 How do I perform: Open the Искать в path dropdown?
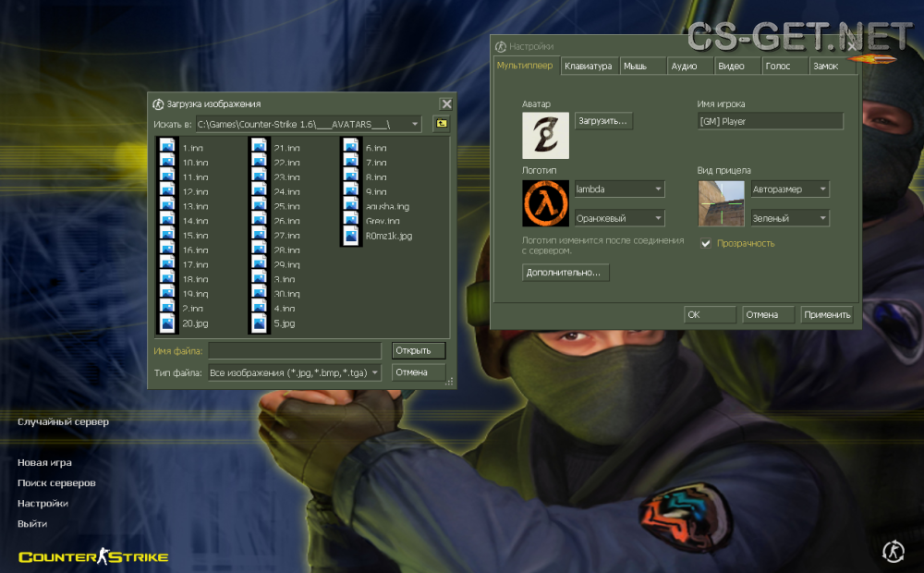click(415, 124)
